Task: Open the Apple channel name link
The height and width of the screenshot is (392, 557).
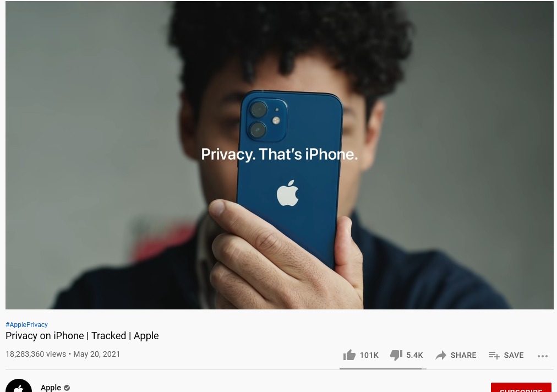Action: [x=51, y=388]
